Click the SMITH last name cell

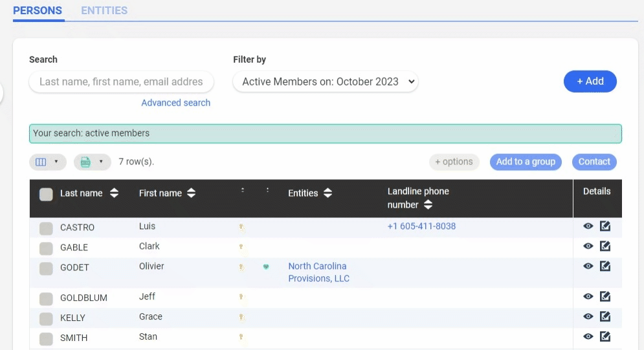(74, 338)
